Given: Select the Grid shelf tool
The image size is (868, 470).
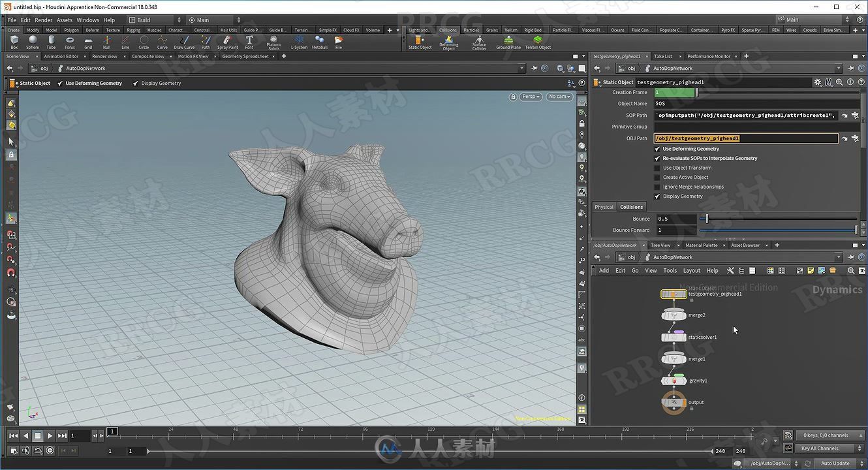Looking at the screenshot, I should pos(88,42).
